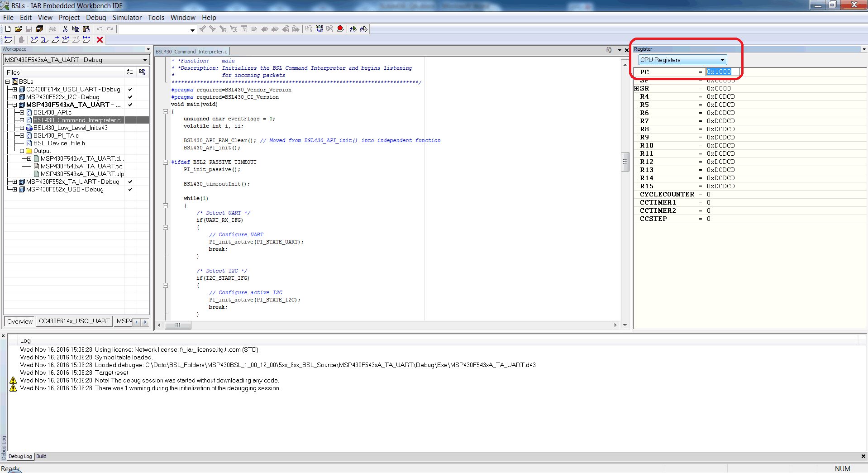
Task: Select the Debug Log tab
Action: pyautogui.click(x=20, y=456)
